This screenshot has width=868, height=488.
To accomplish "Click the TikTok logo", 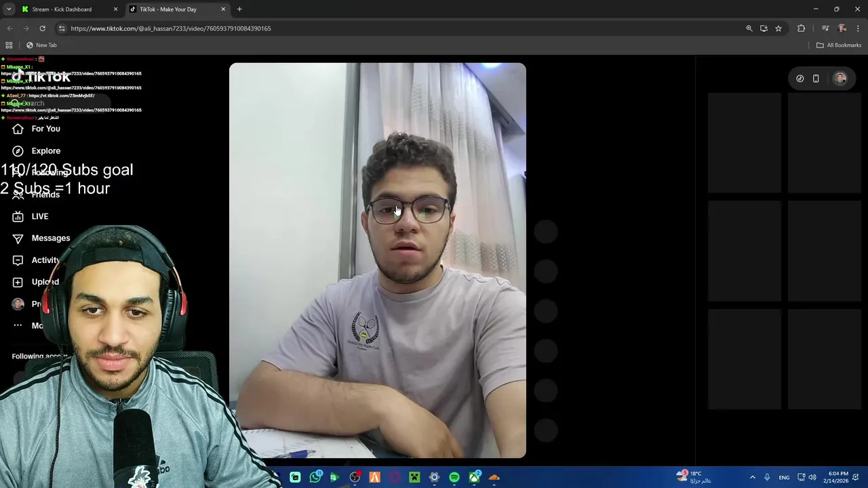I will (x=42, y=77).
